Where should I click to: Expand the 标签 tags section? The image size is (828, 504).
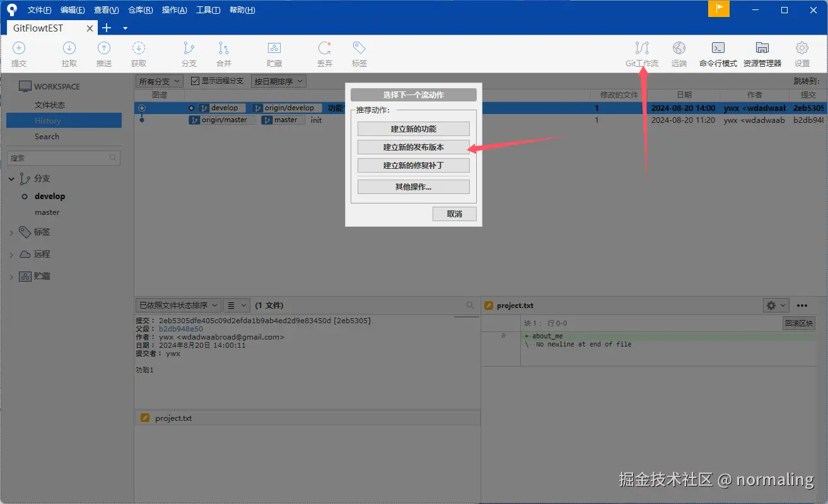coord(11,233)
